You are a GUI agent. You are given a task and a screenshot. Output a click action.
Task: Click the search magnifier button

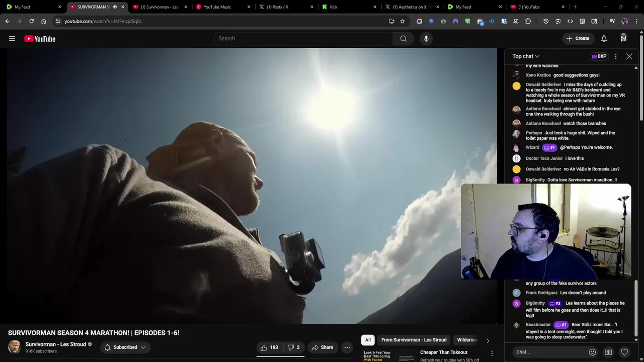[404, 39]
